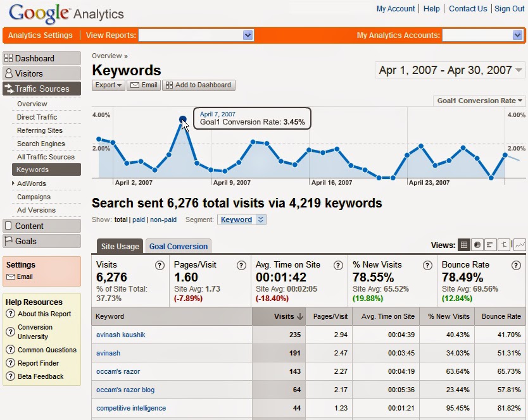Screen dimensions: 528x420
Task: Expand the AdWords submenu arrow
Action: pyautogui.click(x=13, y=183)
